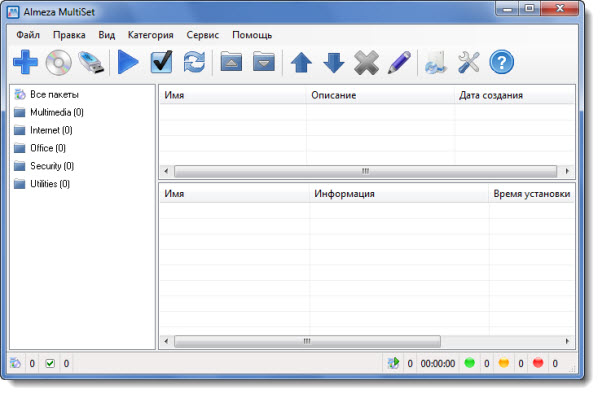The height and width of the screenshot is (395, 600).
Task: Start installation with blue play arrow
Action: (128, 62)
